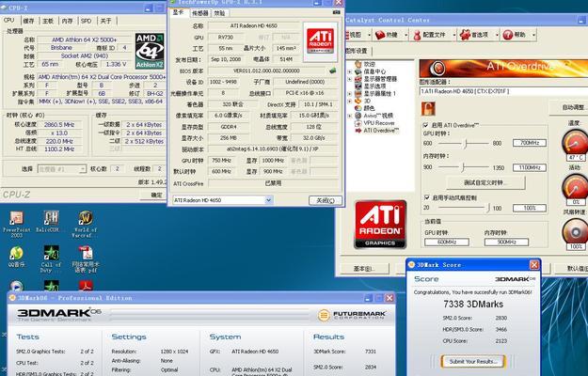Screen dimensions: 588x376
Task: Open the CH logo desktop shortcut
Action: coord(51,222)
